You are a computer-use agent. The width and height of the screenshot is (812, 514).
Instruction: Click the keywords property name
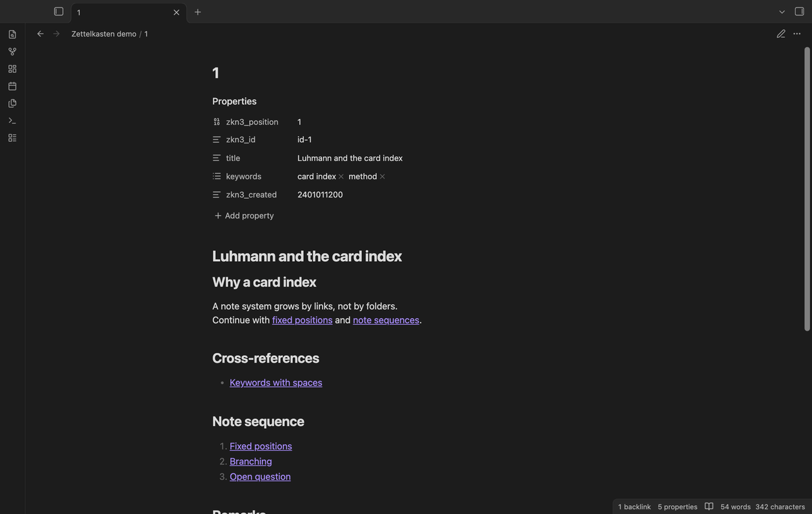[244, 177]
